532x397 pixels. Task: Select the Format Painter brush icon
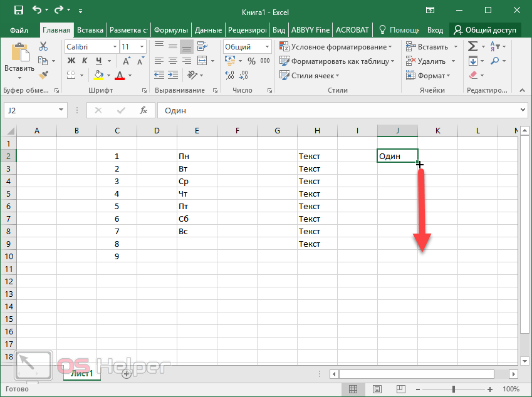pyautogui.click(x=43, y=75)
